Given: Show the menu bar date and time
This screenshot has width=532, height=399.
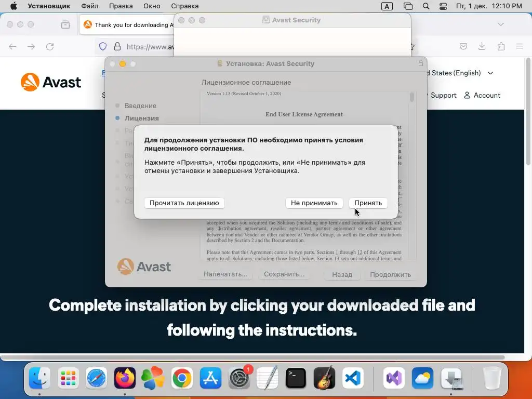Looking at the screenshot, I should click(x=489, y=6).
